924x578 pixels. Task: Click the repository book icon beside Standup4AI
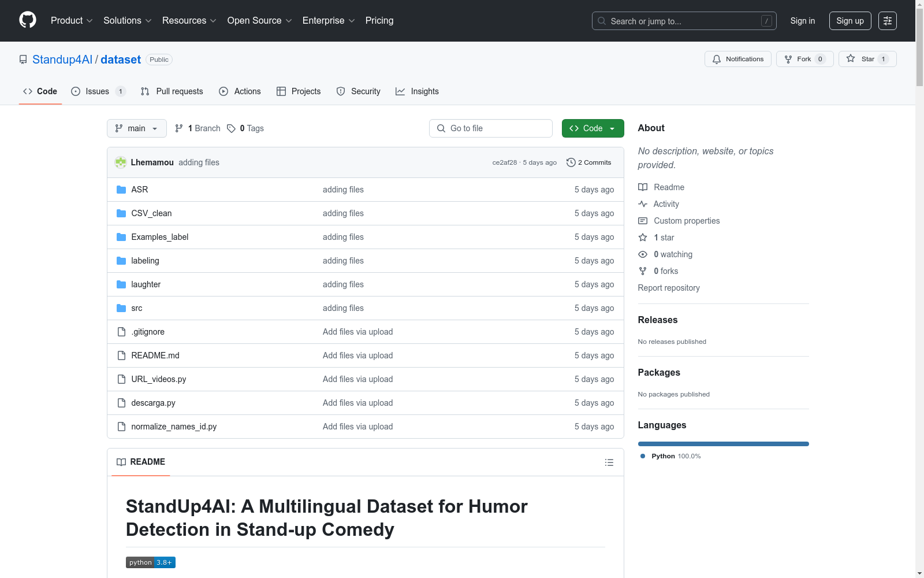coord(23,60)
